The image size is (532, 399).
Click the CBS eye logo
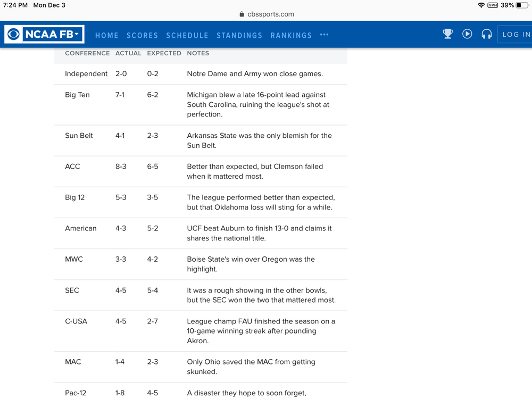point(14,34)
